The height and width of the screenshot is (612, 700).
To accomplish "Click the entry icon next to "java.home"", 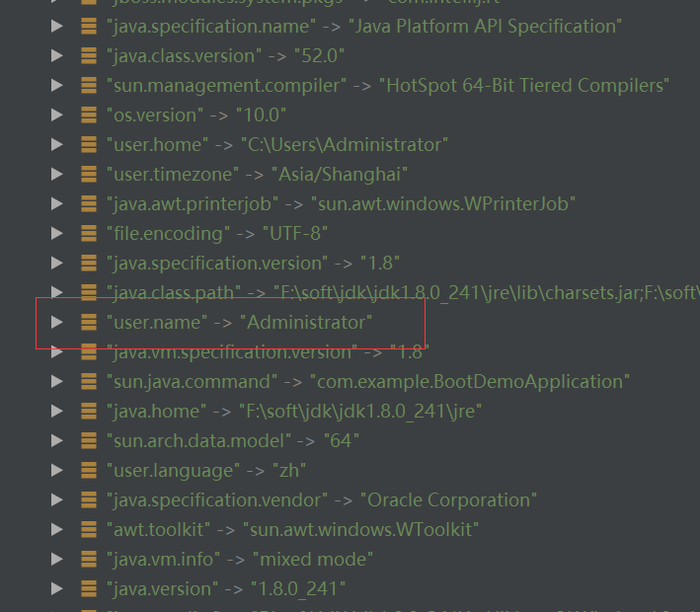I will click(88, 411).
